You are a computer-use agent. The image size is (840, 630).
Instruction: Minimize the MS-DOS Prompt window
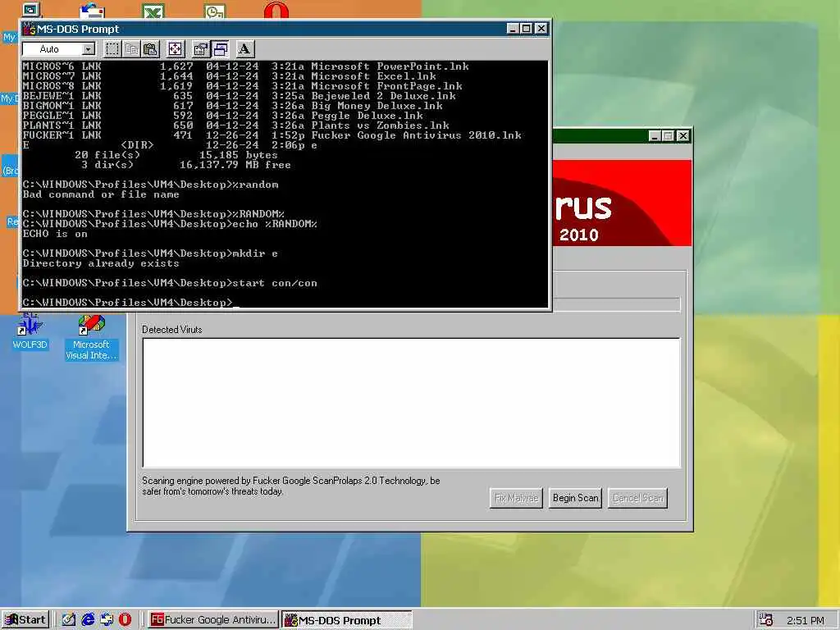pos(513,29)
